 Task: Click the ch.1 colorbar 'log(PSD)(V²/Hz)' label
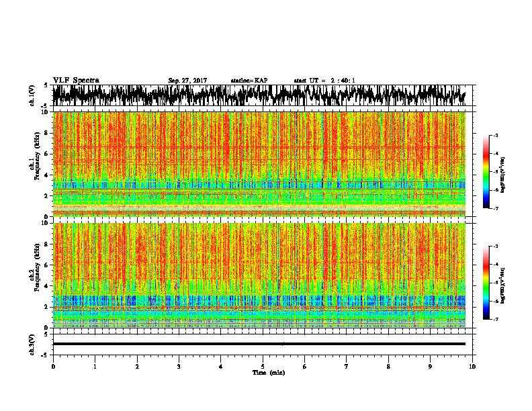(x=502, y=175)
